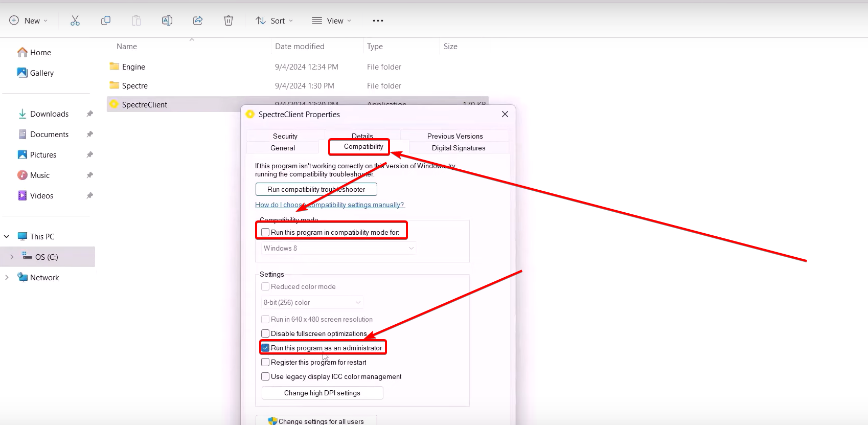Switch to the General tab
Image resolution: width=868 pixels, height=425 pixels.
point(283,148)
